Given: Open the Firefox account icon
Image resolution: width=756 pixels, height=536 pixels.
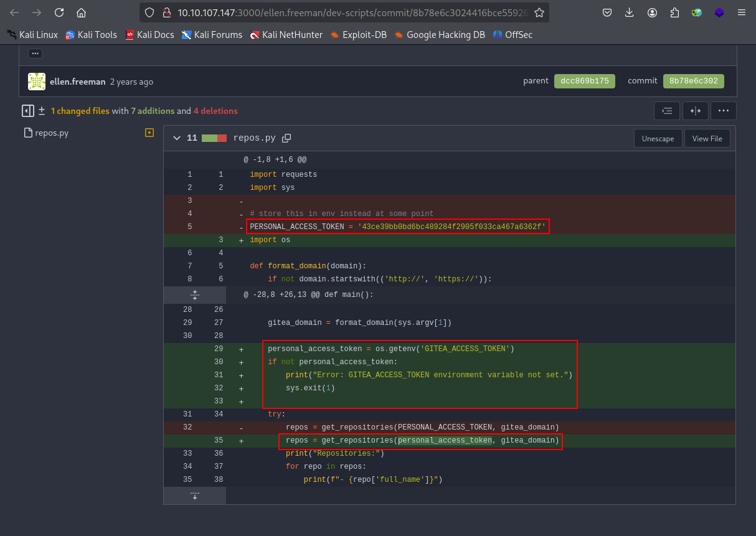Looking at the screenshot, I should pos(652,12).
